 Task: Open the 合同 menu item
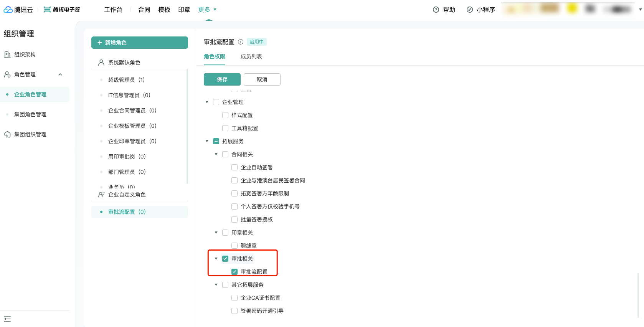click(144, 10)
